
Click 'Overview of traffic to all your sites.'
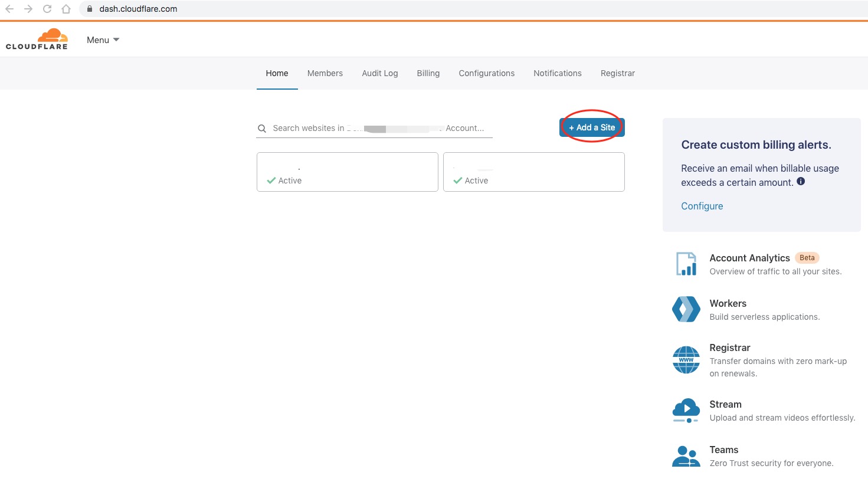tap(775, 271)
